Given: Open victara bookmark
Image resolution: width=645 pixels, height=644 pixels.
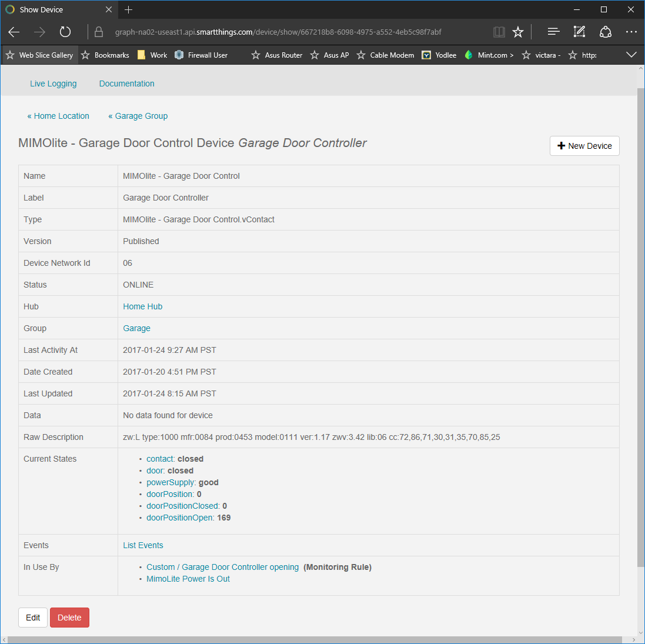Looking at the screenshot, I should tap(541, 55).
